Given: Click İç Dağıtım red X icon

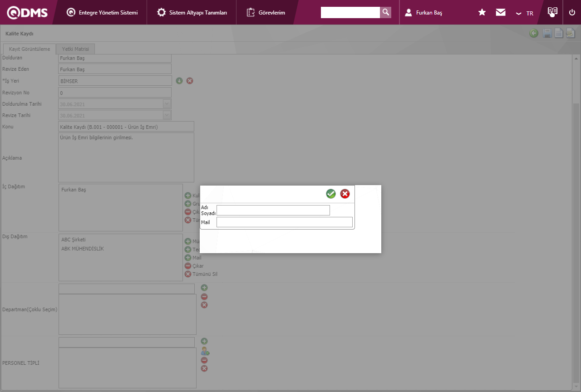Looking at the screenshot, I should point(188,220).
